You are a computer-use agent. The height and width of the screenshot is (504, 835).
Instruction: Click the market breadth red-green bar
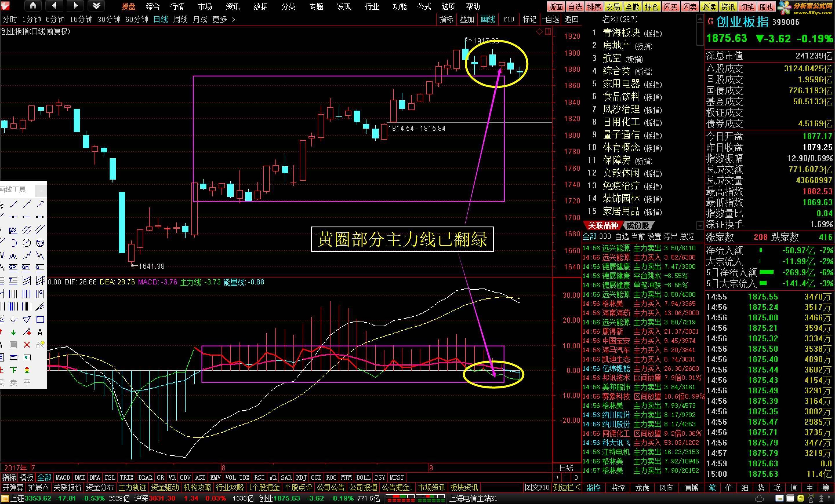pyautogui.click(x=415, y=498)
